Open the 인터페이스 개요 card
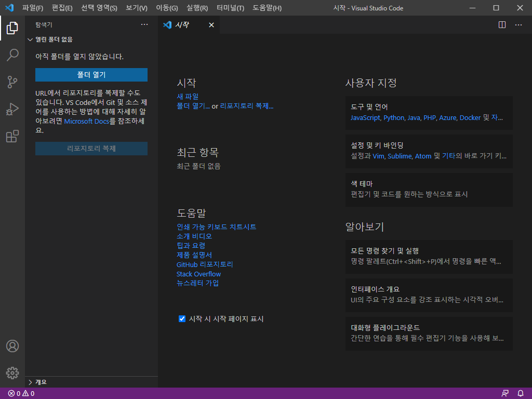Screen dimensions: 532x399 pyautogui.click(x=429, y=295)
